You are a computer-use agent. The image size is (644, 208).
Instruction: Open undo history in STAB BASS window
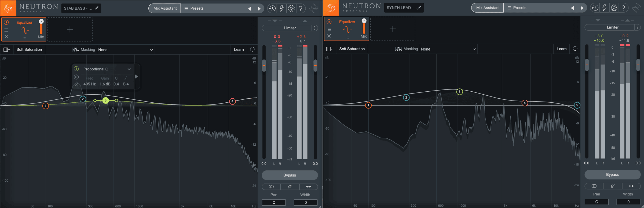point(272,8)
